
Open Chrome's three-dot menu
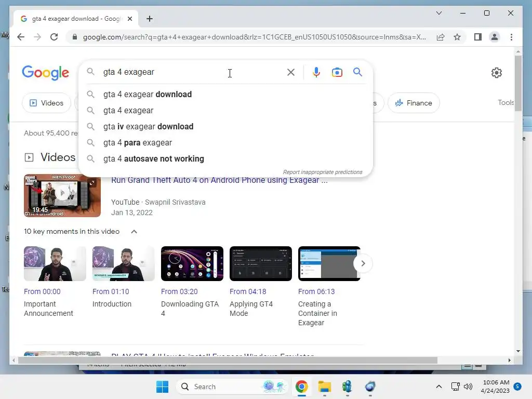click(511, 37)
